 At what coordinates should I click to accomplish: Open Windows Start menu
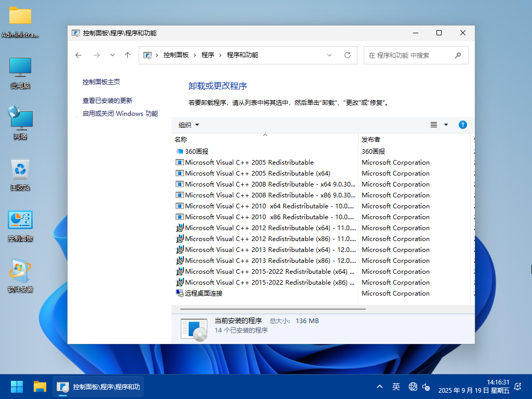point(17,387)
